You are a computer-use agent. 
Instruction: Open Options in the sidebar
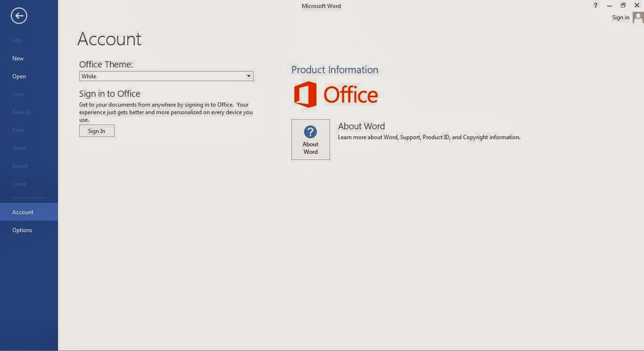click(x=29, y=230)
